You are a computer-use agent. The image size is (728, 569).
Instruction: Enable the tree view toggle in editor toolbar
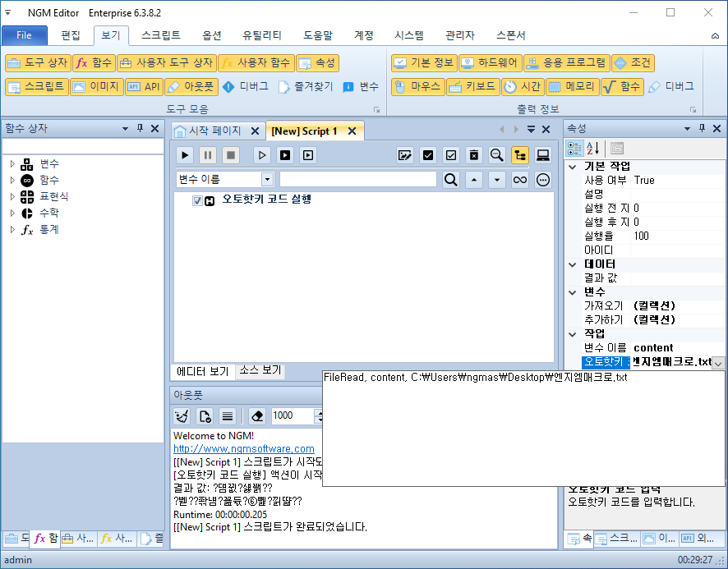518,154
